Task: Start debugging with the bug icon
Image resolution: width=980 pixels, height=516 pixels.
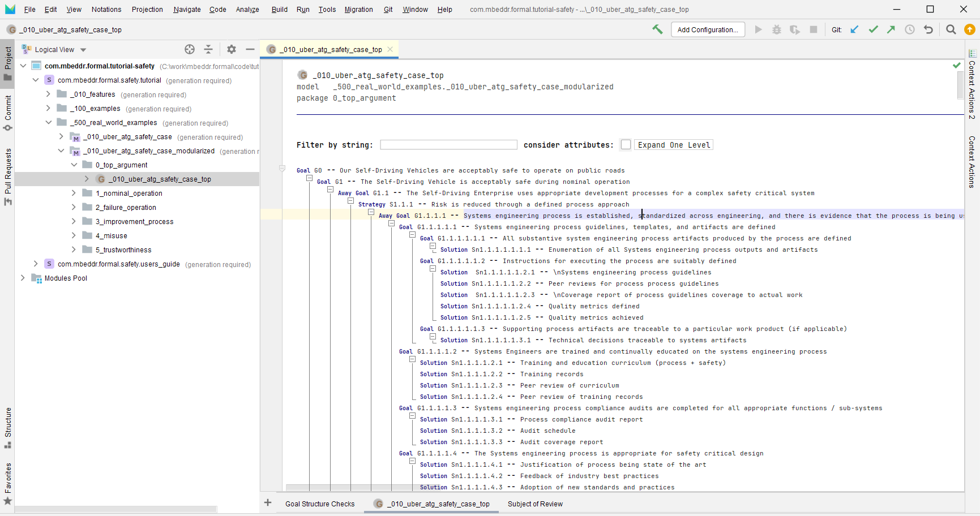Action: [777, 29]
